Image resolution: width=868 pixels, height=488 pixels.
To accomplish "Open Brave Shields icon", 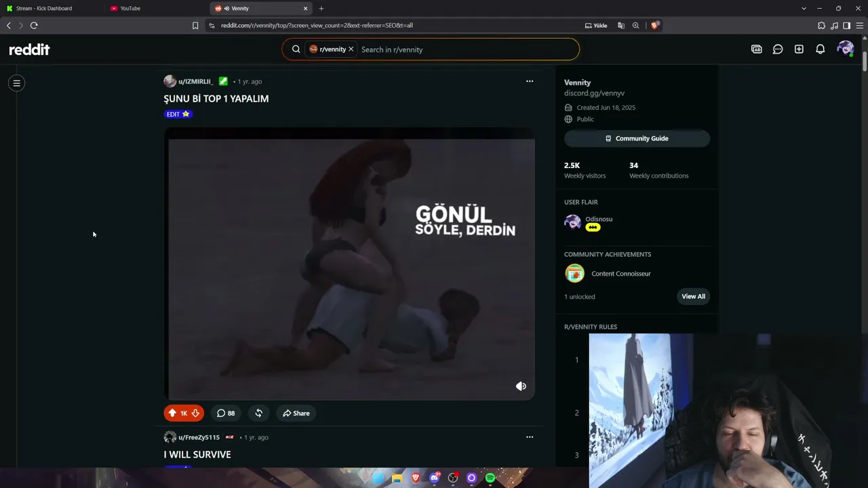I will (655, 26).
